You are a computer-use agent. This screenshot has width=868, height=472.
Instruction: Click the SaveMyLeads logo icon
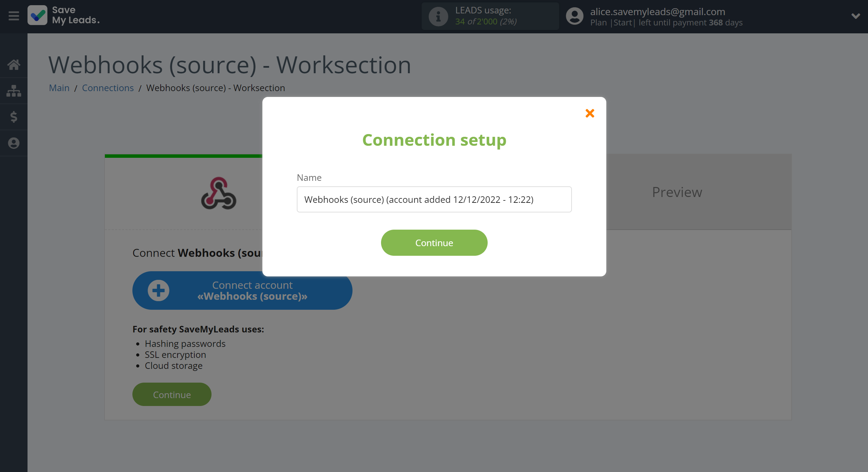tap(38, 16)
